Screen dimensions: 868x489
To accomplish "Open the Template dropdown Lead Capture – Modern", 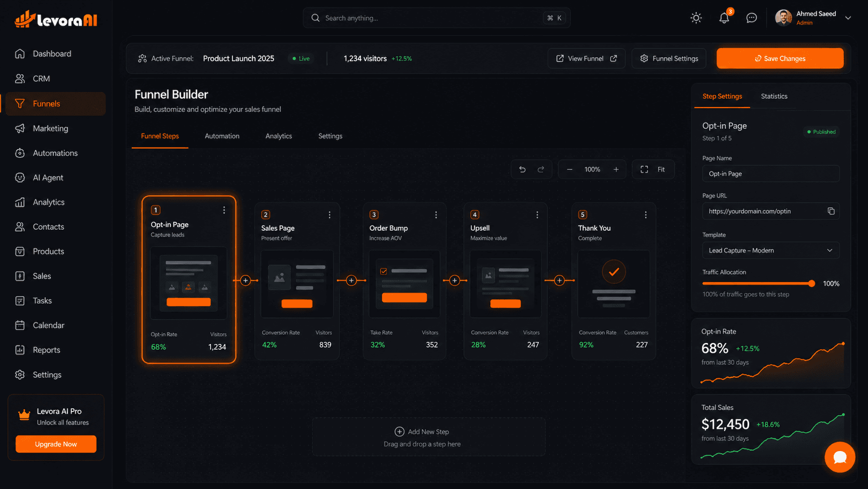I will click(x=770, y=250).
